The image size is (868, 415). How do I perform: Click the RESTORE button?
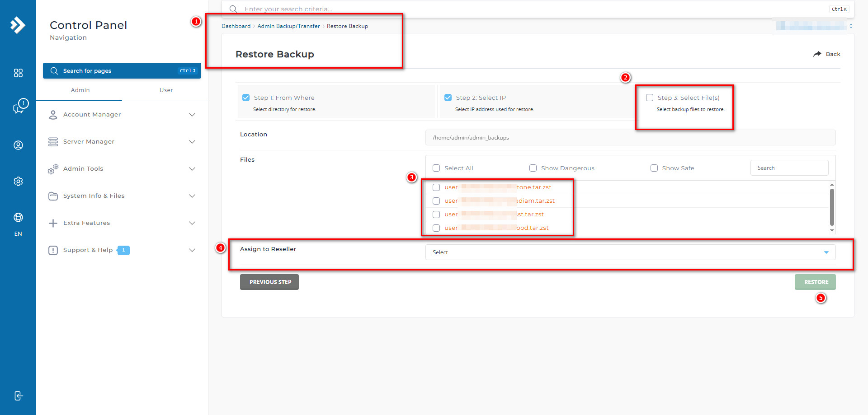tap(815, 281)
